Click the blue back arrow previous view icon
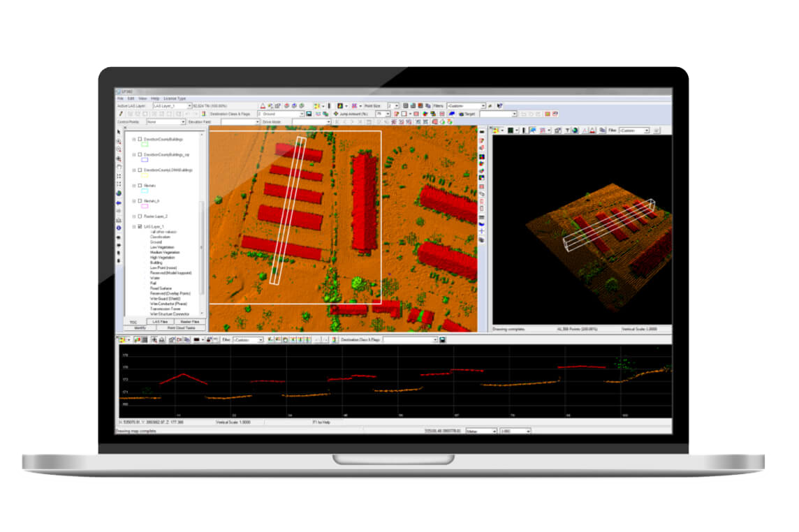The height and width of the screenshot is (532, 799). coord(119,202)
